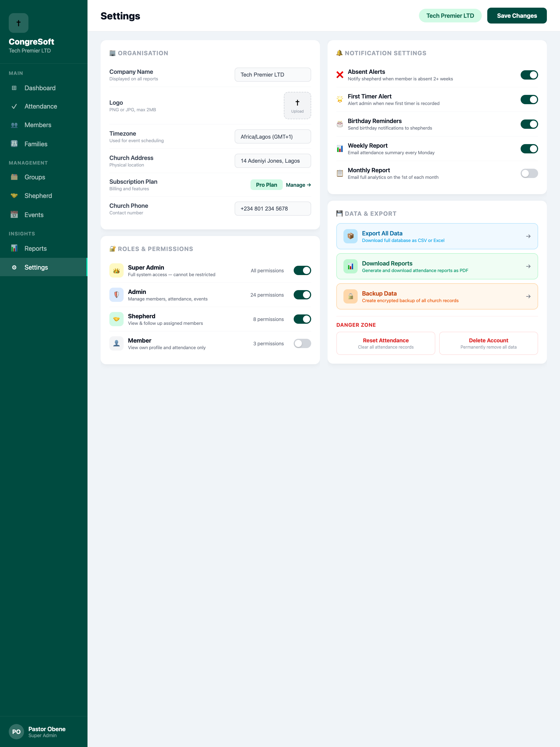Screen dimensions: 560x747
Task: Click the Tech Premier LTD badge
Action: coord(450,16)
